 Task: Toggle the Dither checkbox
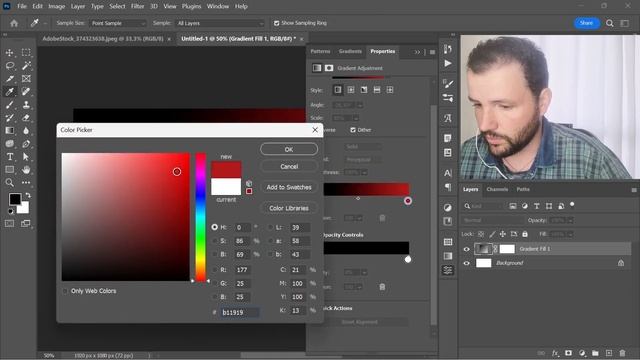353,130
